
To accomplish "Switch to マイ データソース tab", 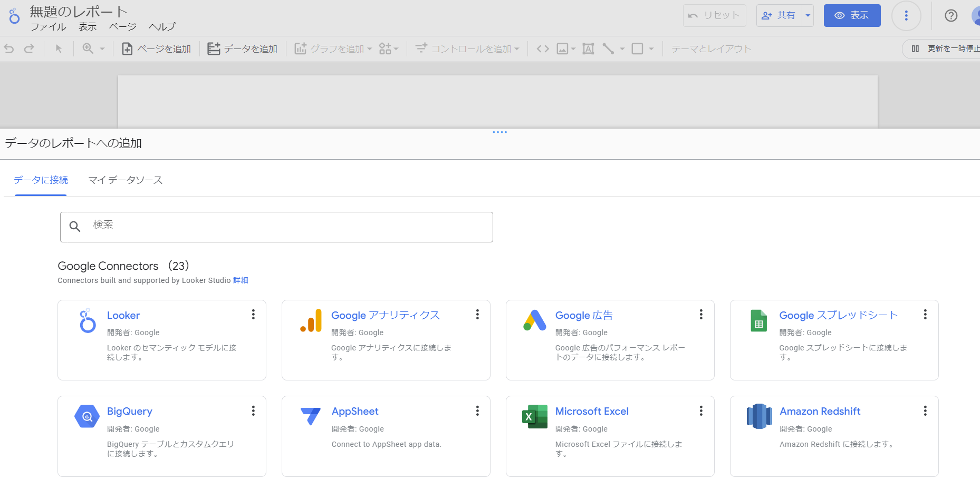I will pos(125,180).
